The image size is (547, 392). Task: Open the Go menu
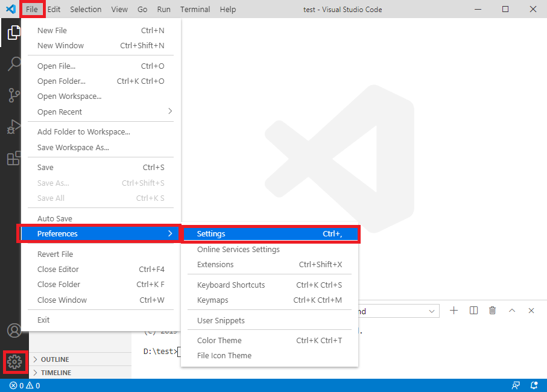[x=142, y=9]
